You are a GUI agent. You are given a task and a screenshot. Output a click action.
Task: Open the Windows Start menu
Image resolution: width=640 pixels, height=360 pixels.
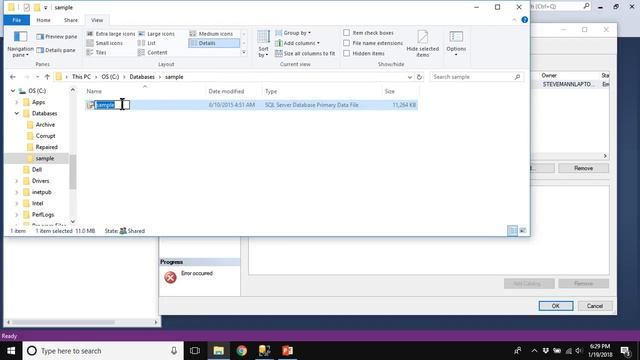11,351
